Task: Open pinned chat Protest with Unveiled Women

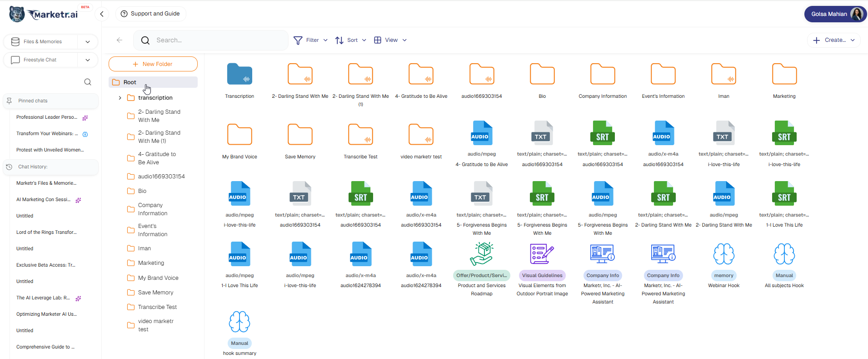Action: pos(50,150)
